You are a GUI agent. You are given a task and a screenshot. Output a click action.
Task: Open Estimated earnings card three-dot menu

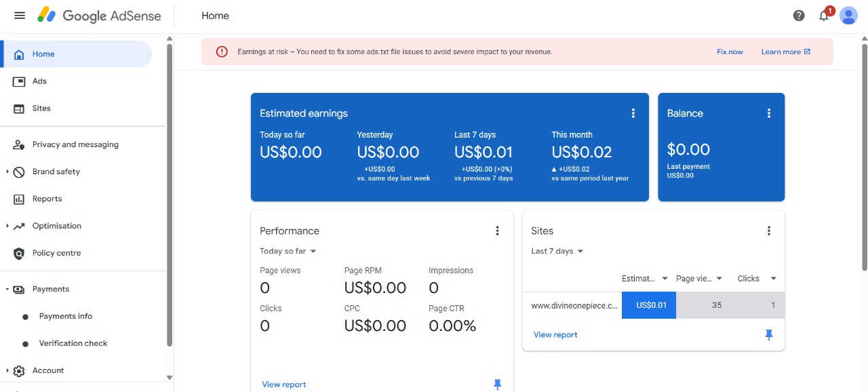[x=633, y=113]
